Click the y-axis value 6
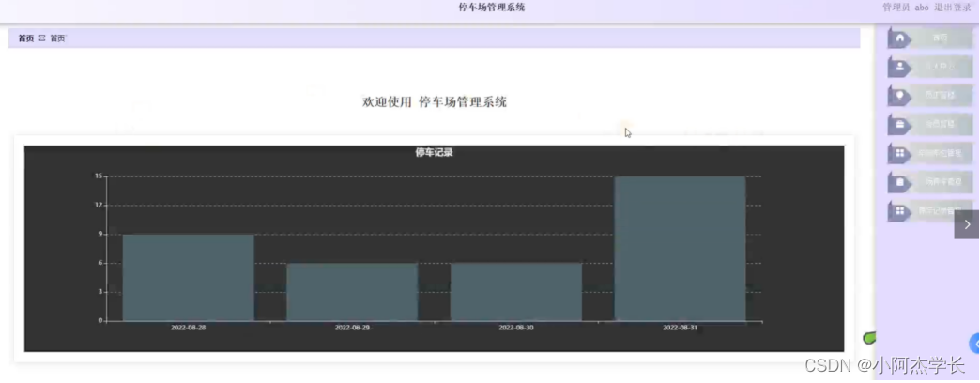Screen dimensions: 980x383 (100, 263)
